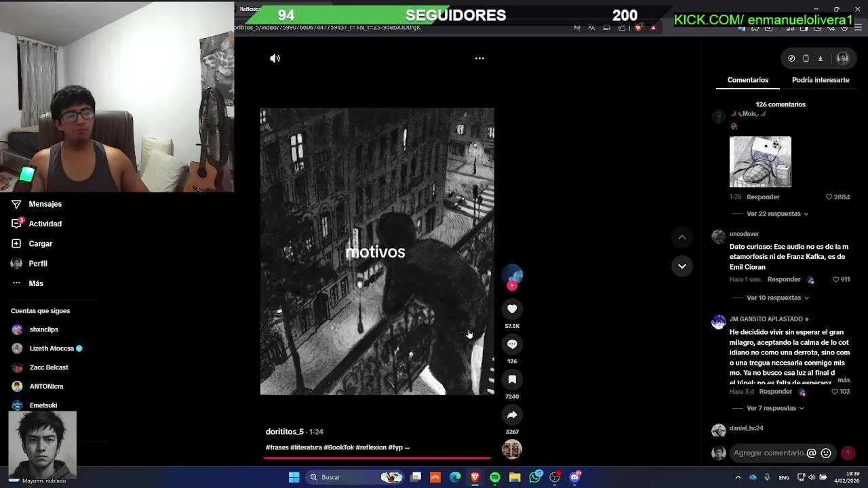The image size is (868, 488).
Task: Click the download icon in top-right pill
Action: pos(820,58)
